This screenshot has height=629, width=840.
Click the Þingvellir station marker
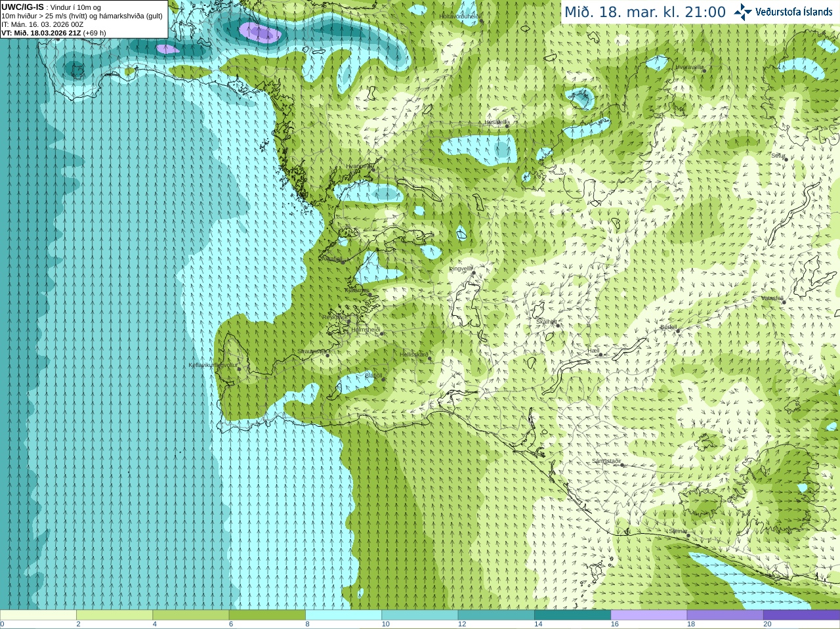pos(473,272)
